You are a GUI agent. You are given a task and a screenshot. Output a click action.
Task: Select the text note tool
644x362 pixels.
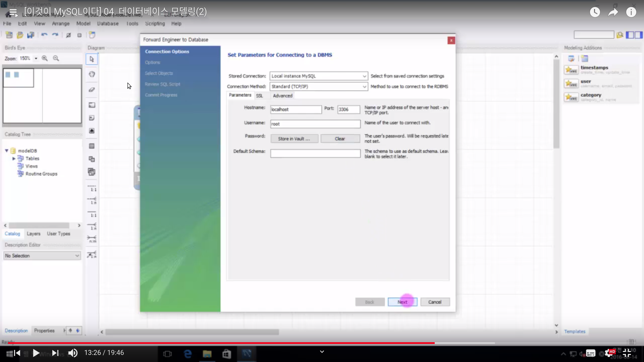pos(92,118)
